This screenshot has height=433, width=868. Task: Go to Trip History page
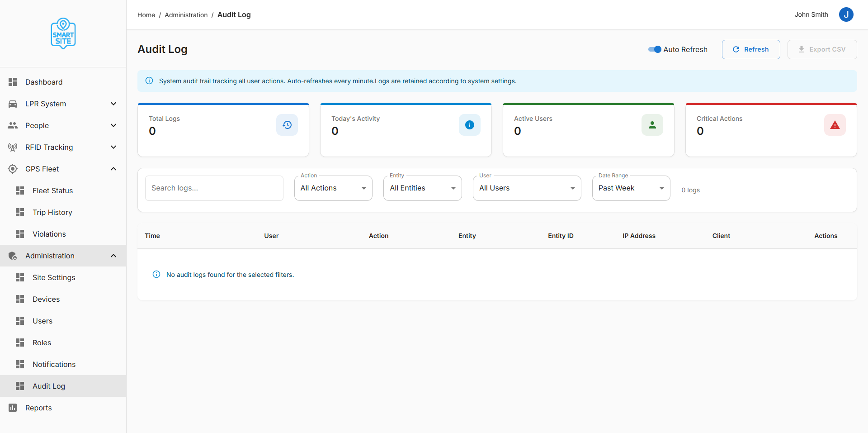[x=52, y=212]
